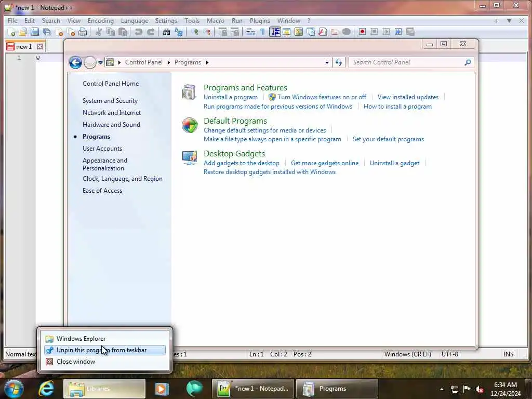The height and width of the screenshot is (399, 532).
Task: Click the Open file icon in Notepad++ toolbar
Action: click(x=23, y=32)
